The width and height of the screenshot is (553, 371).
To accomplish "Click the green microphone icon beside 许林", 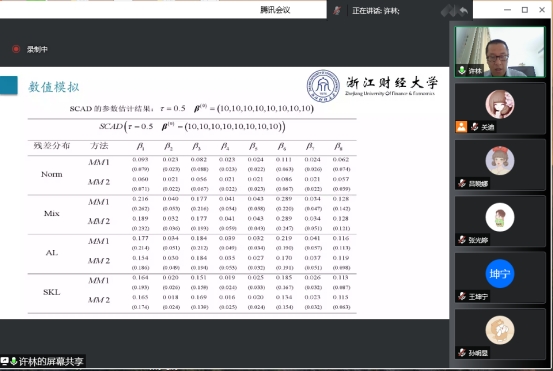I will click(x=462, y=70).
